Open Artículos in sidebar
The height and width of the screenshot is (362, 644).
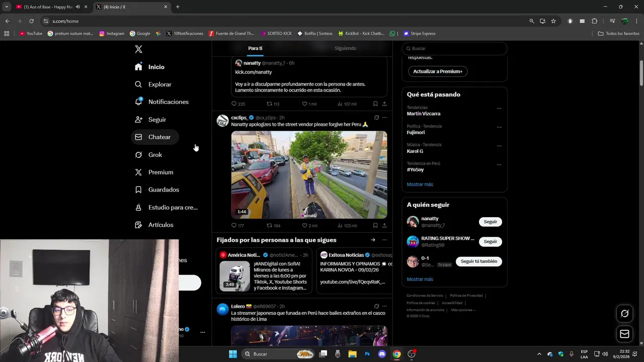point(154,225)
